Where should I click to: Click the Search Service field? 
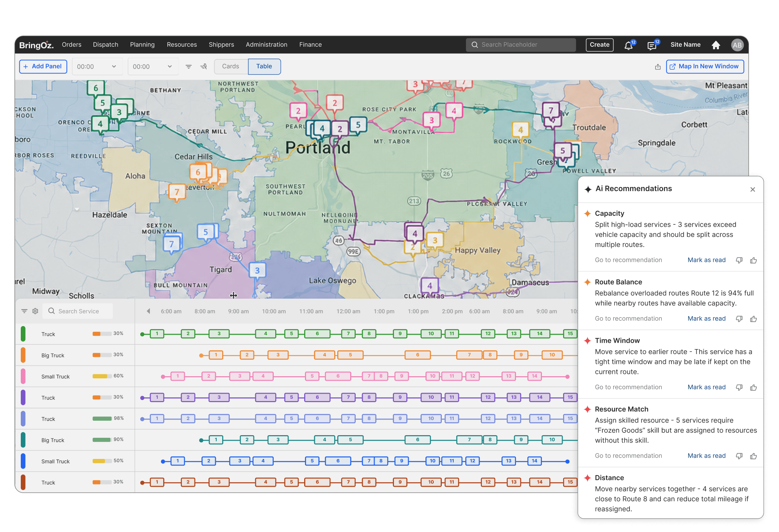(78, 311)
